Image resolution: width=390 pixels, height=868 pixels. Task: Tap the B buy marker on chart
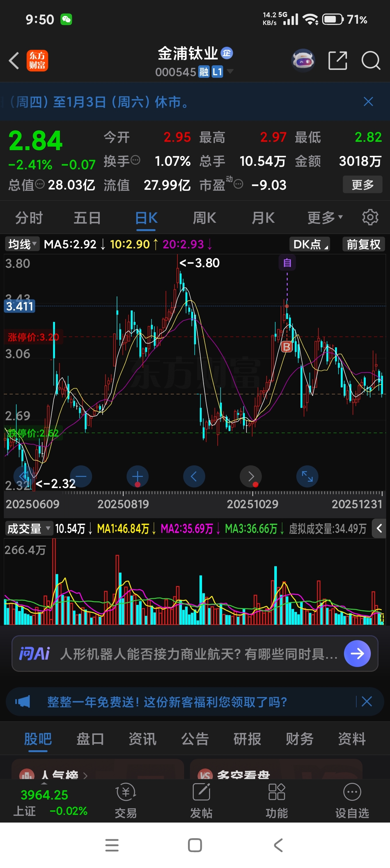tap(286, 346)
